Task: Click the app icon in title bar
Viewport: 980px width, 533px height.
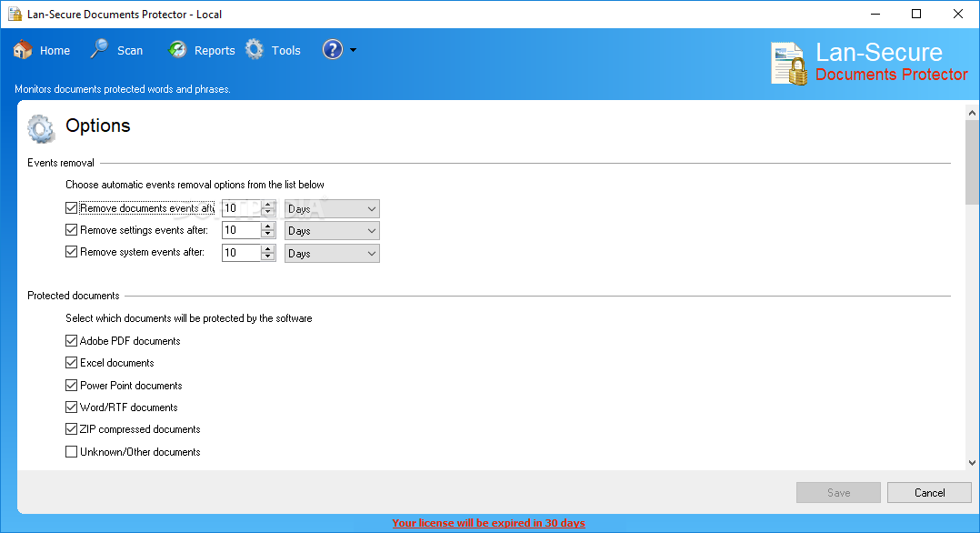Action: tap(15, 14)
